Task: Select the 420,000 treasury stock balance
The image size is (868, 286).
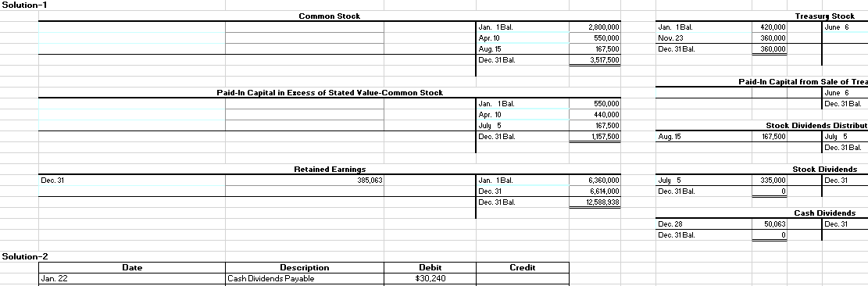Action: coord(769,27)
